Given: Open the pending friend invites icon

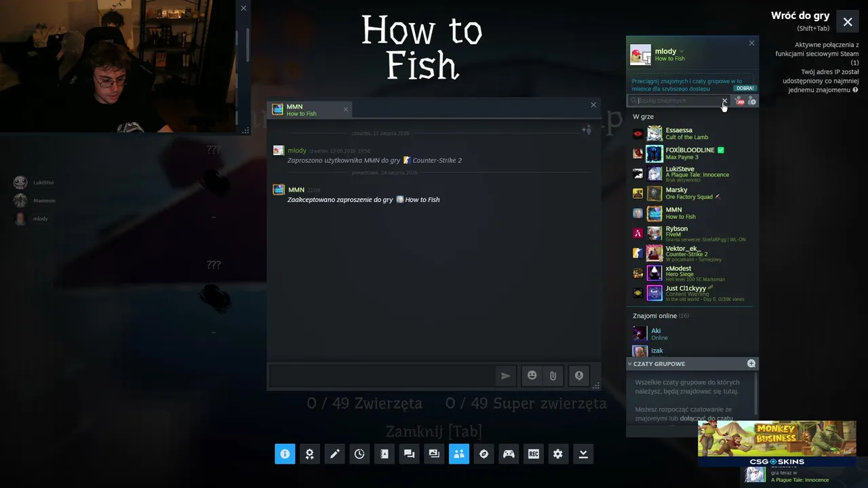Looking at the screenshot, I should (740, 101).
